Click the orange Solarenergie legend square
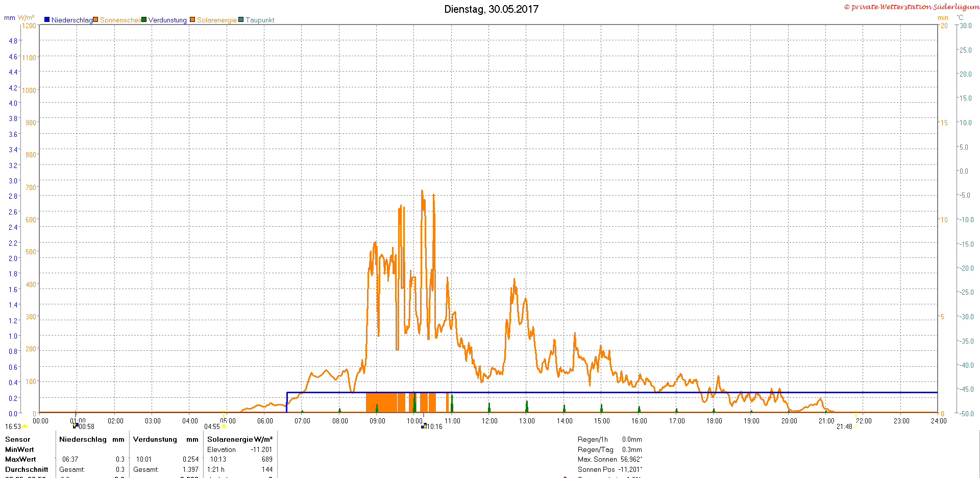The image size is (980, 478). point(192,20)
